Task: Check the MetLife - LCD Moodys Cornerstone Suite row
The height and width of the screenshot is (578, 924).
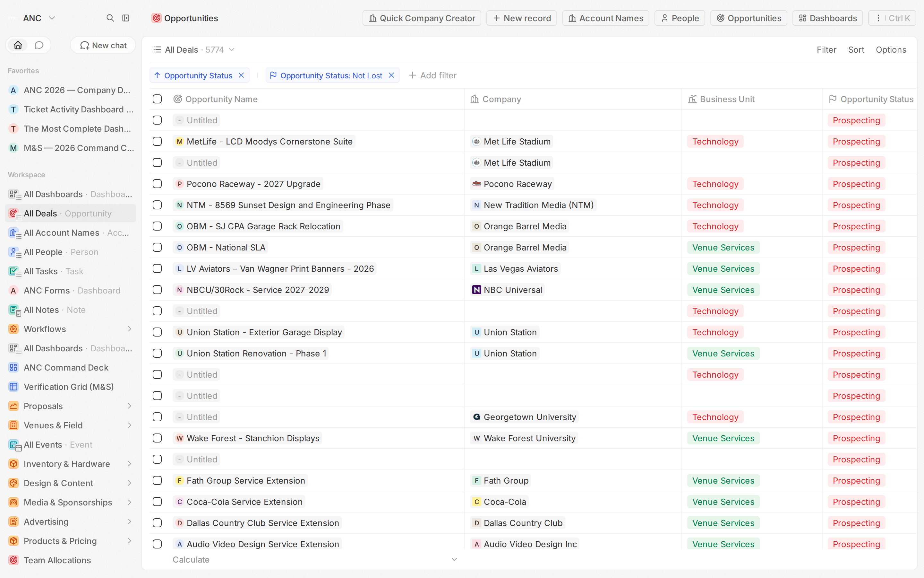Action: click(157, 141)
